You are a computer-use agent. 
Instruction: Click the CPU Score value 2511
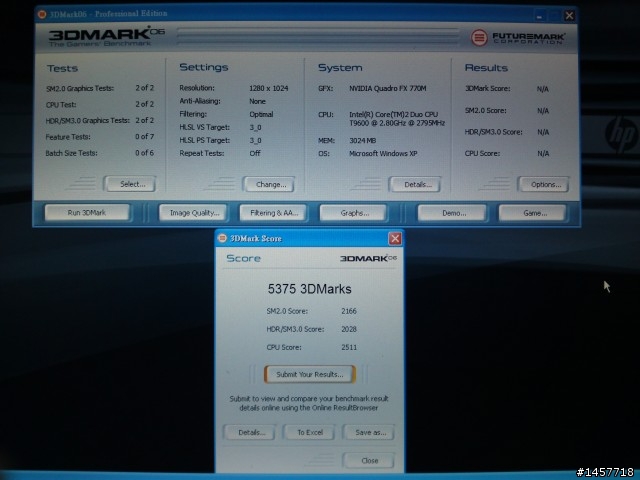point(349,347)
